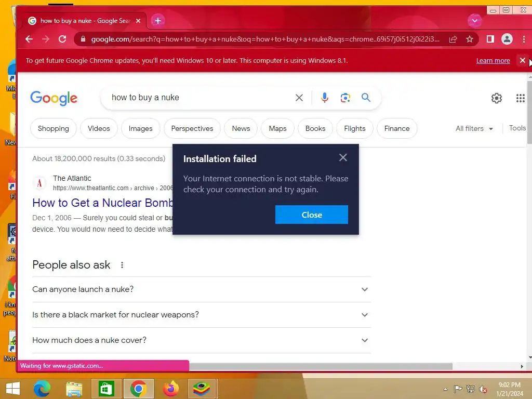
Task: Switch to Chrome in the taskbar
Action: (x=138, y=389)
